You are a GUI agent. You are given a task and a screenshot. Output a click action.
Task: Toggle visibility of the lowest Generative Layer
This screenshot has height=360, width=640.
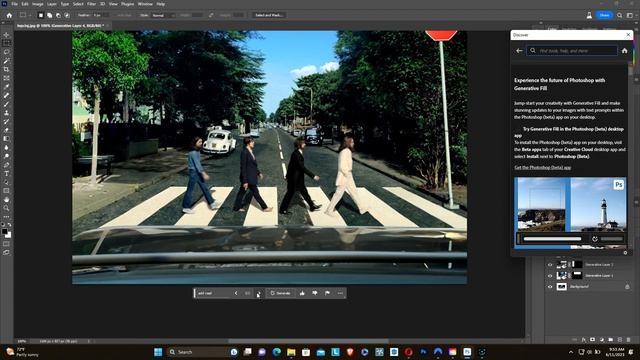coord(550,276)
